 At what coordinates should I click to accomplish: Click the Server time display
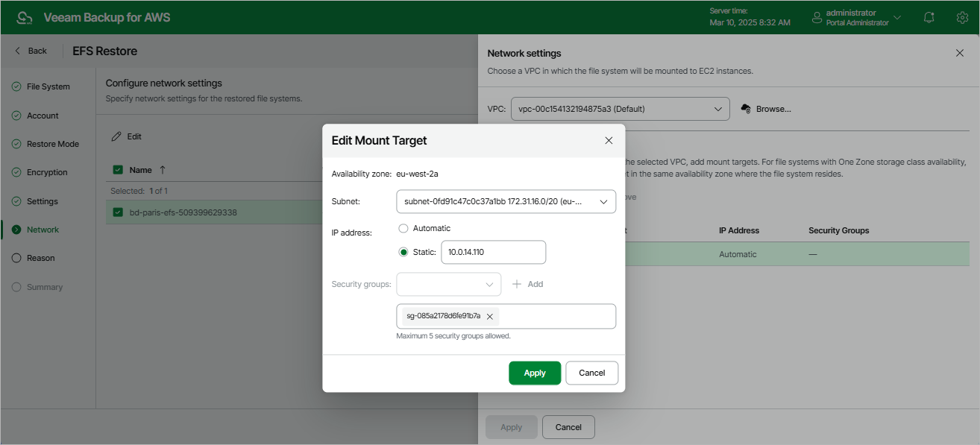pos(750,17)
